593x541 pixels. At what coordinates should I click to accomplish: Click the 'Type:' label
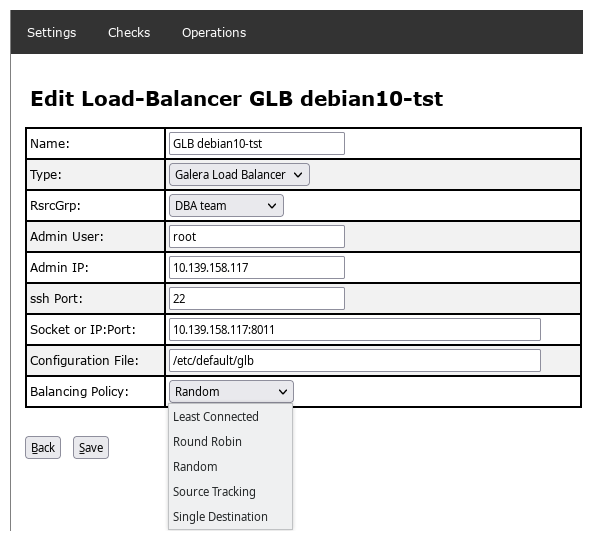coord(46,175)
